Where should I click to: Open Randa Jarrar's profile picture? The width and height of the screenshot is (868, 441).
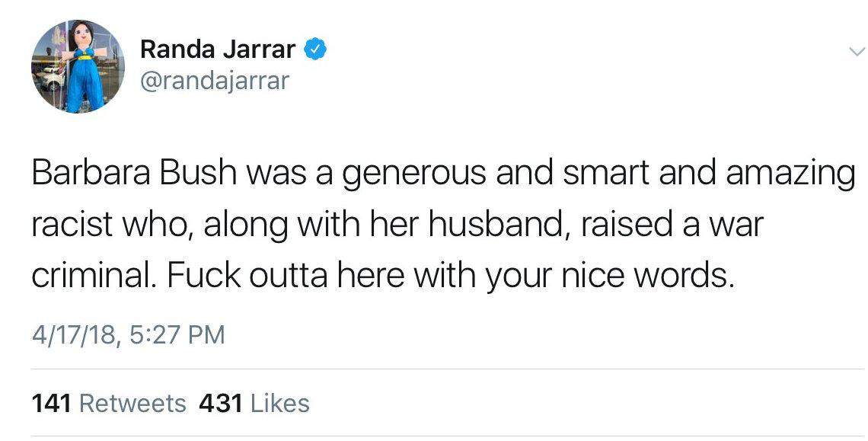pos(77,67)
